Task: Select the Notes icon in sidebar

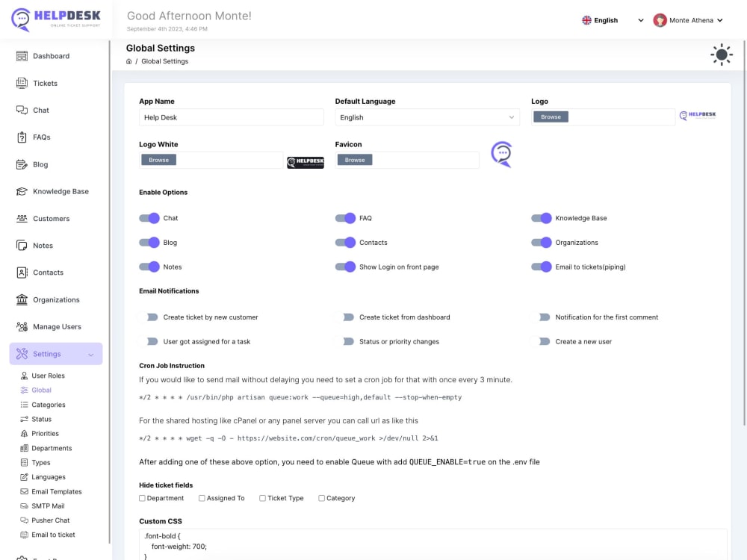Action: (22, 246)
